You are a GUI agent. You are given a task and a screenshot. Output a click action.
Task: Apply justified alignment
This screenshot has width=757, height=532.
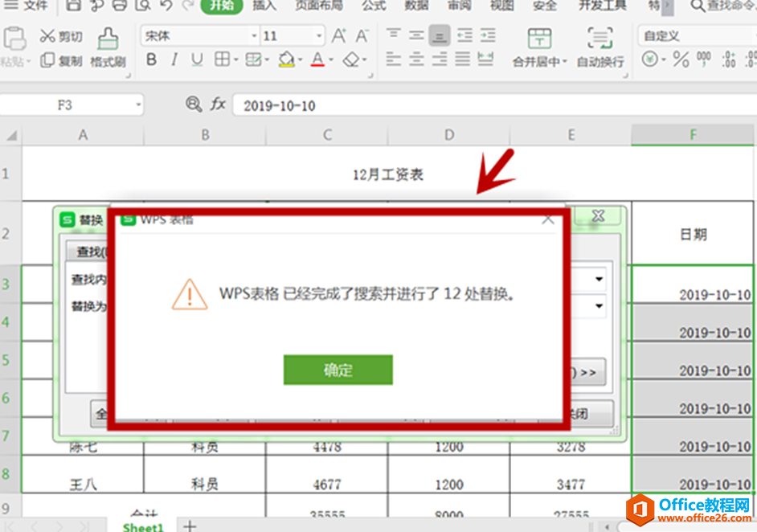coord(463,59)
